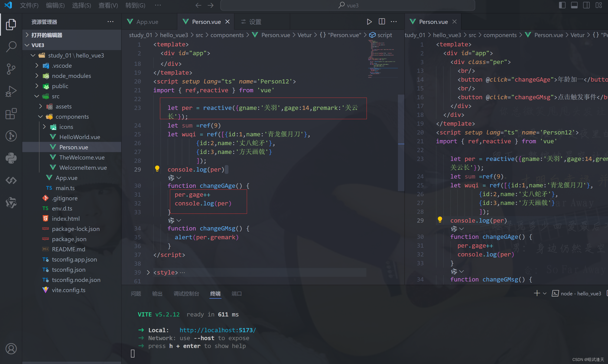This screenshot has width=608, height=364.
Task: Split the editor with the split icon
Action: [382, 22]
